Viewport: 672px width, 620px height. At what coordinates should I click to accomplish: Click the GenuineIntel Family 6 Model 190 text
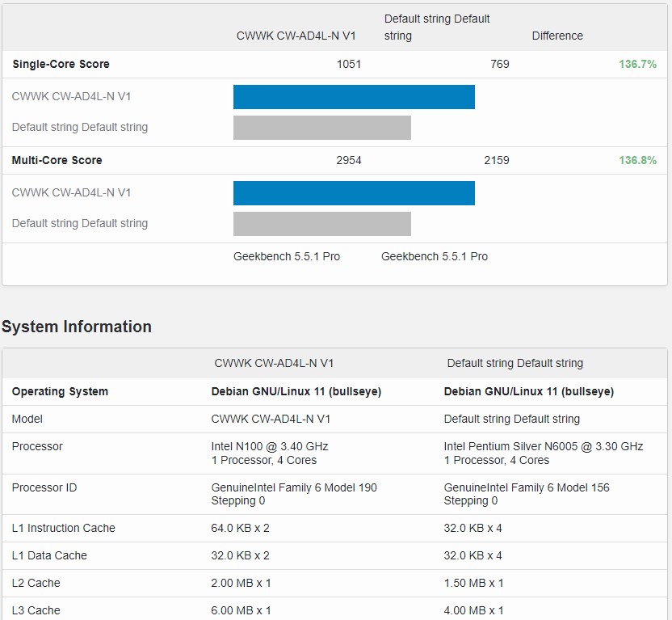tap(294, 487)
